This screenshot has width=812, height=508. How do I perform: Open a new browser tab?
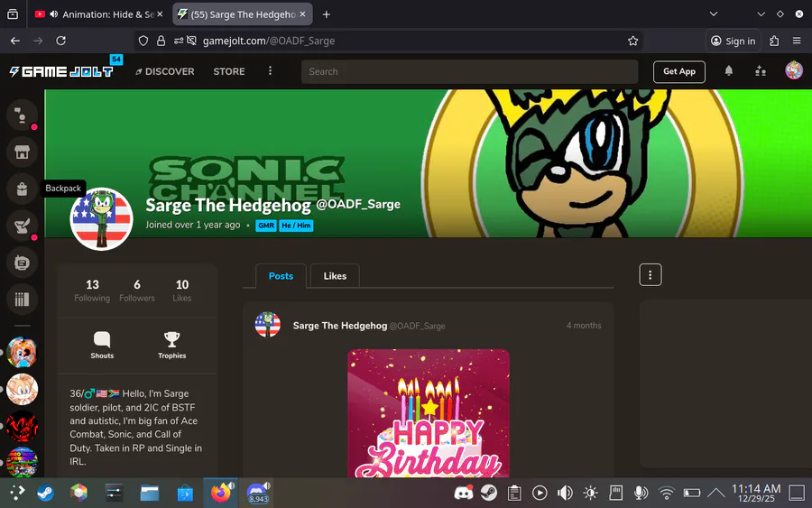pyautogui.click(x=327, y=14)
